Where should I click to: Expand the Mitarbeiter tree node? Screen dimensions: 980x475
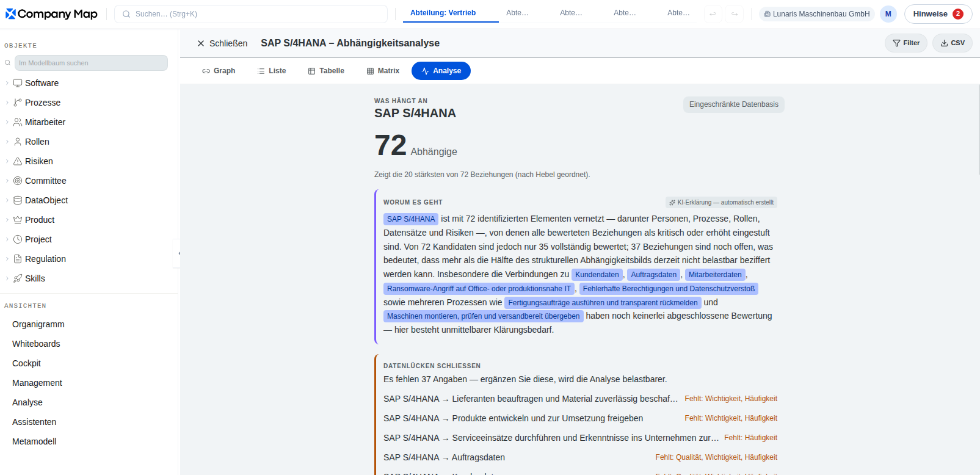point(7,122)
